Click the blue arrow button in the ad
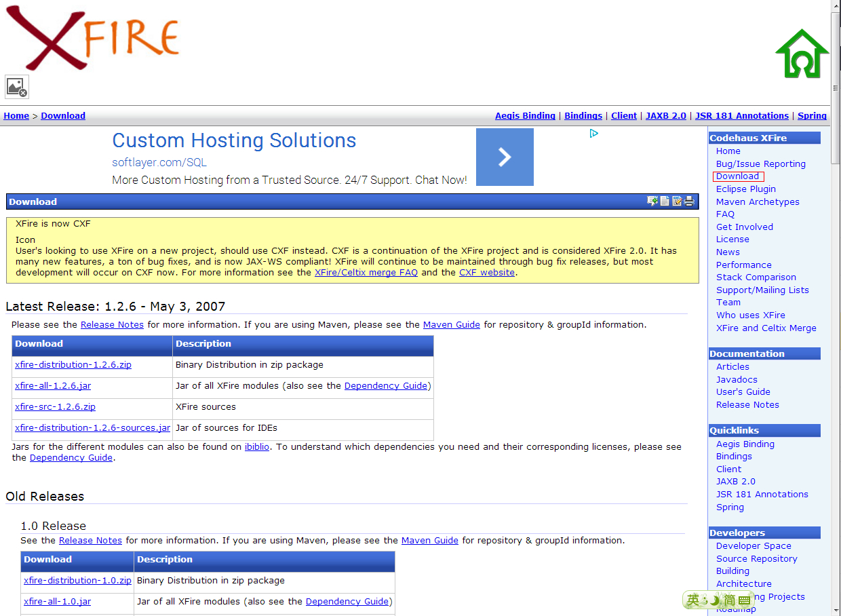 coord(505,157)
